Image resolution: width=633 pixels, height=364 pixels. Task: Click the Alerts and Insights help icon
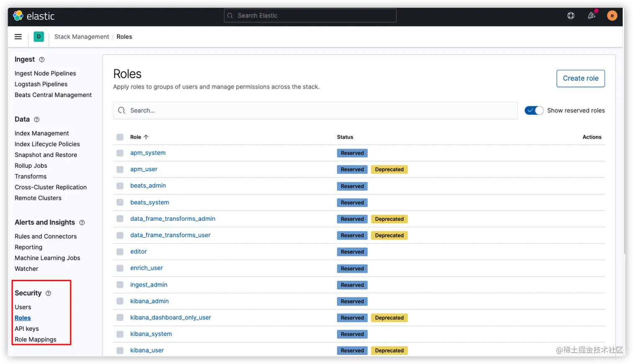coord(82,223)
